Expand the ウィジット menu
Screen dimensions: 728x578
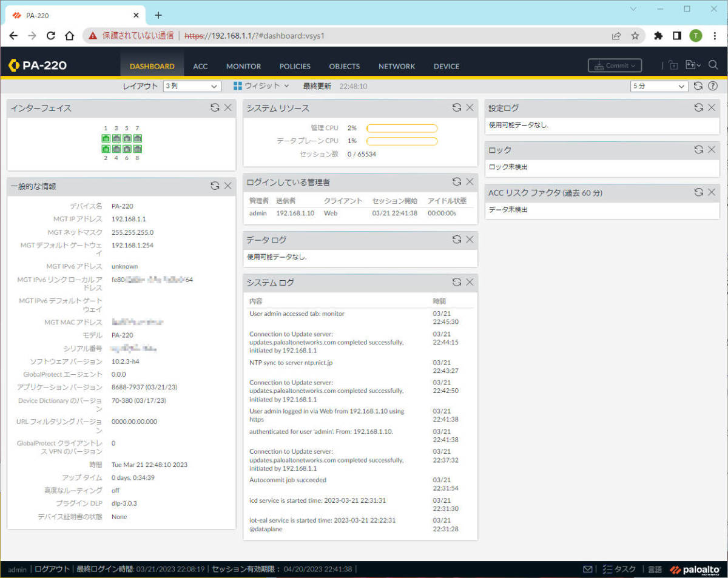(261, 86)
